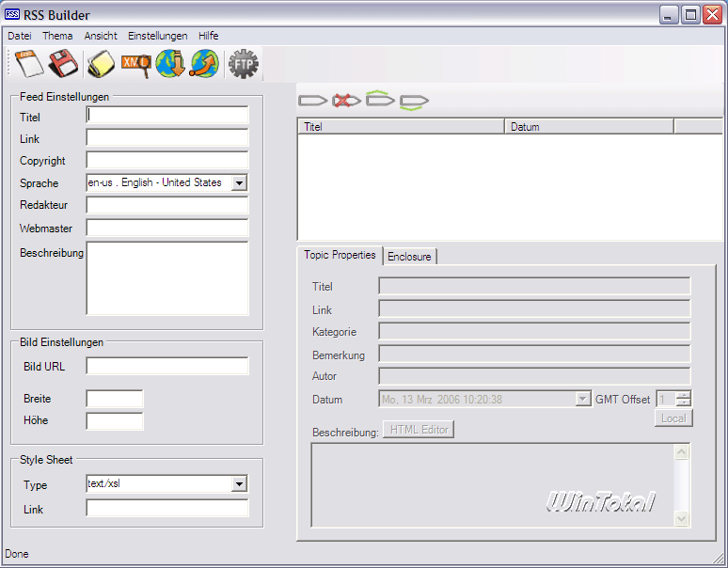This screenshot has width=728, height=568.
Task: Click the Autor input field
Action: (534, 376)
